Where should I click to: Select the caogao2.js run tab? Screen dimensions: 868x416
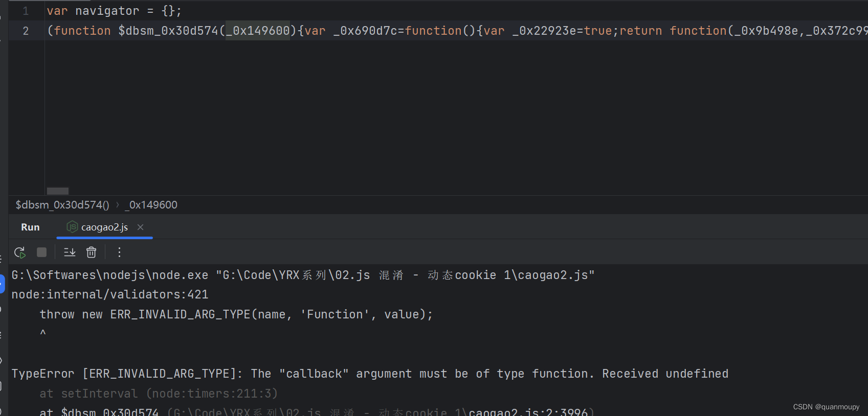pos(104,227)
